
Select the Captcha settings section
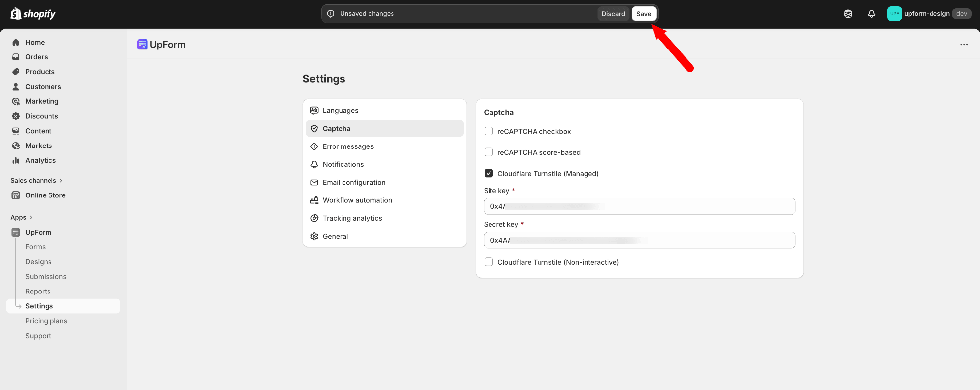tap(385, 128)
